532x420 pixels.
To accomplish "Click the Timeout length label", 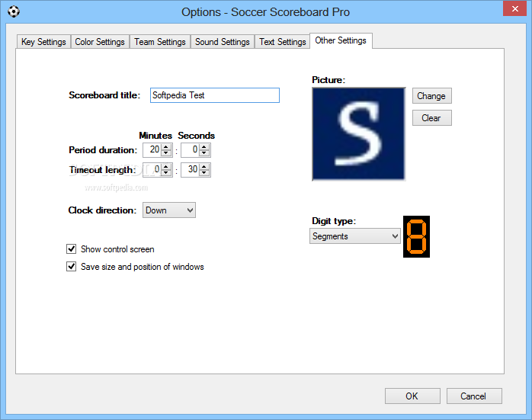I will 102,170.
